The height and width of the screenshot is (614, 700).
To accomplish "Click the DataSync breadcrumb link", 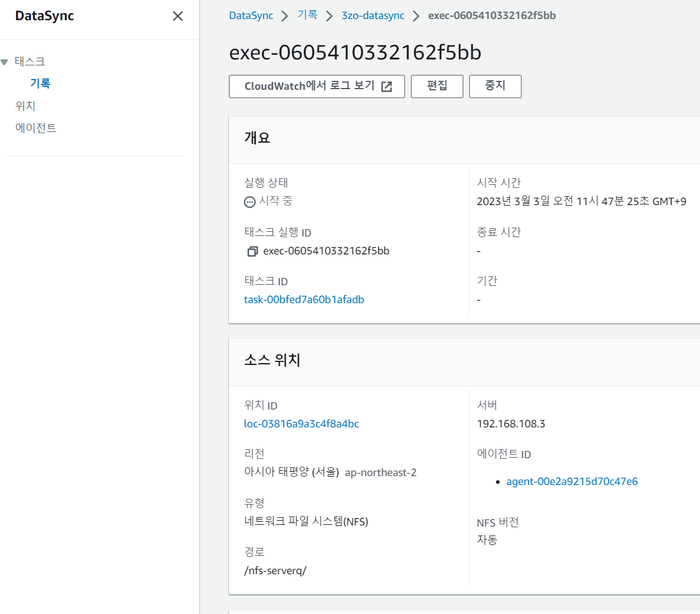I will [x=251, y=15].
